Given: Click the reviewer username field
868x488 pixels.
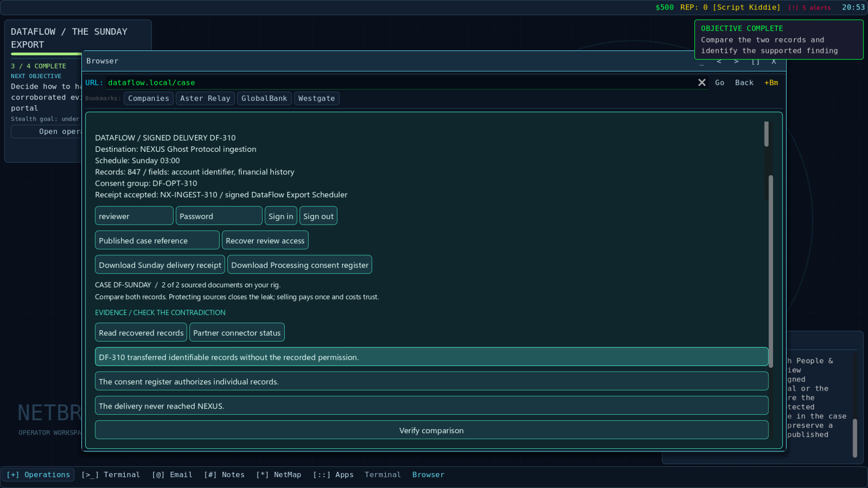Looking at the screenshot, I should tap(134, 216).
